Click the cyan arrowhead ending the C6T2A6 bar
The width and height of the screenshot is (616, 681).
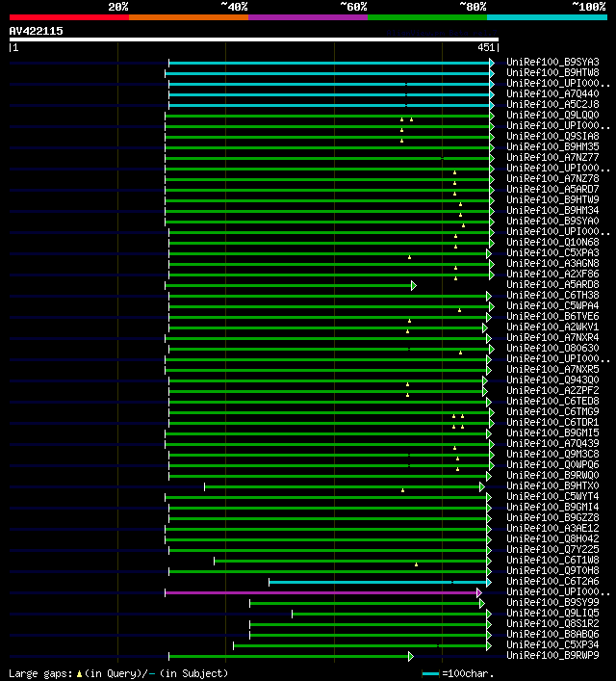(489, 583)
